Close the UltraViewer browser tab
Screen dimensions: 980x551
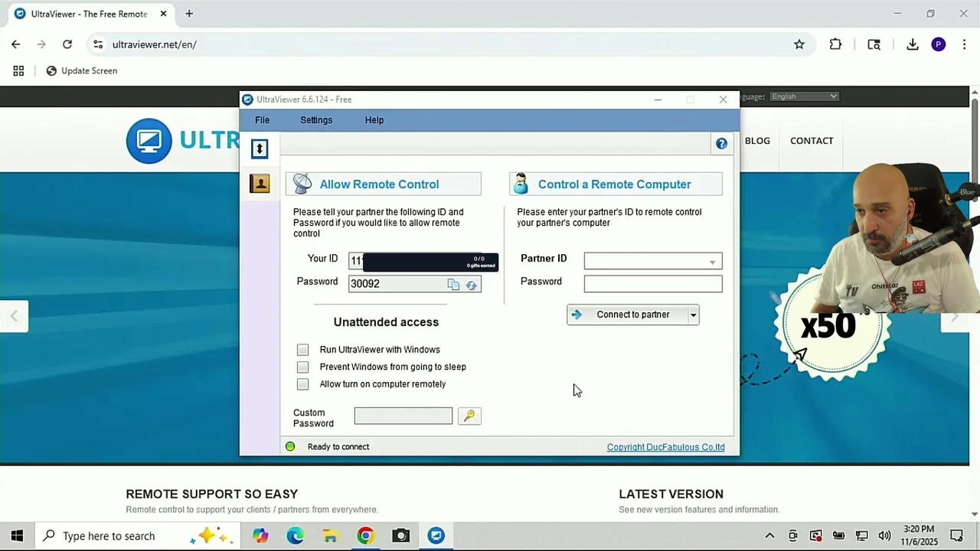pyautogui.click(x=163, y=14)
